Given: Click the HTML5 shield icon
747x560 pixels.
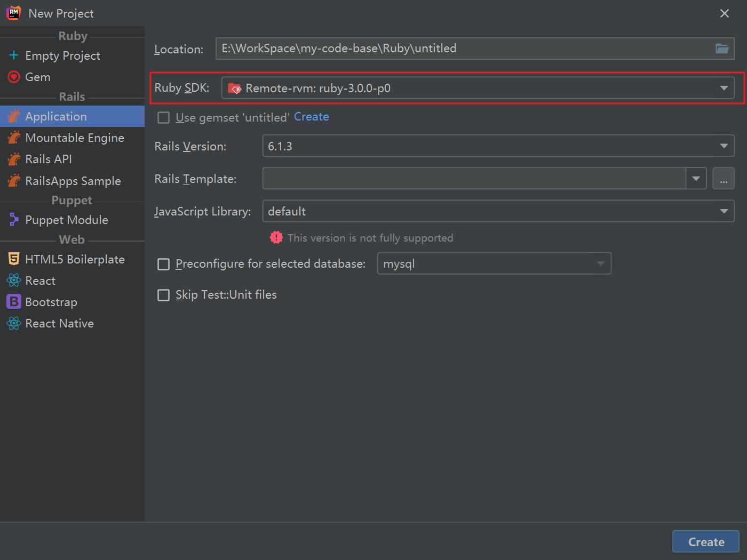Looking at the screenshot, I should 14,259.
